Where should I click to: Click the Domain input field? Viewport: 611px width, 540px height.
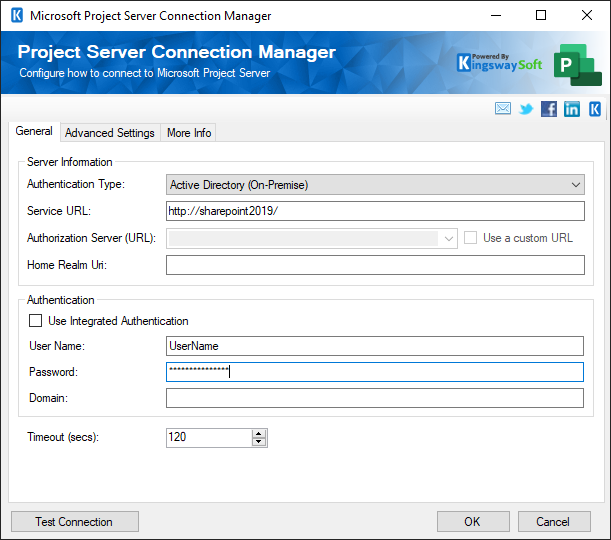(x=375, y=398)
